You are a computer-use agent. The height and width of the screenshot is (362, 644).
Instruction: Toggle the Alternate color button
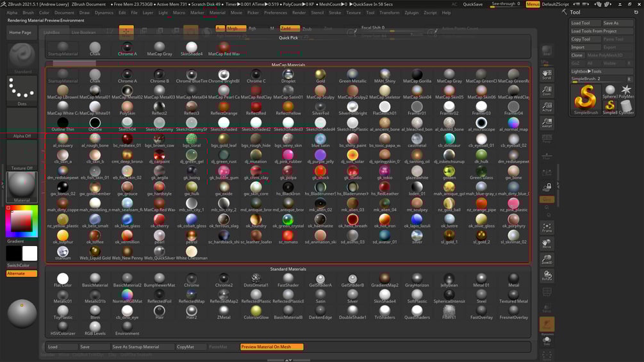click(x=22, y=274)
